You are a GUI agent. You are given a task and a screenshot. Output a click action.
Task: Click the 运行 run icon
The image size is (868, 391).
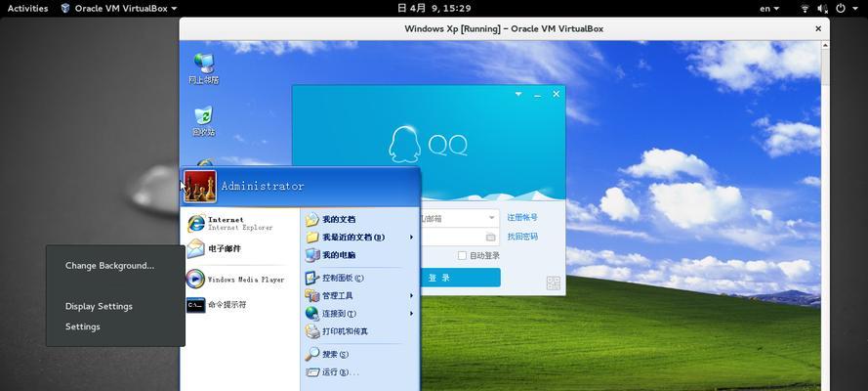(x=312, y=372)
